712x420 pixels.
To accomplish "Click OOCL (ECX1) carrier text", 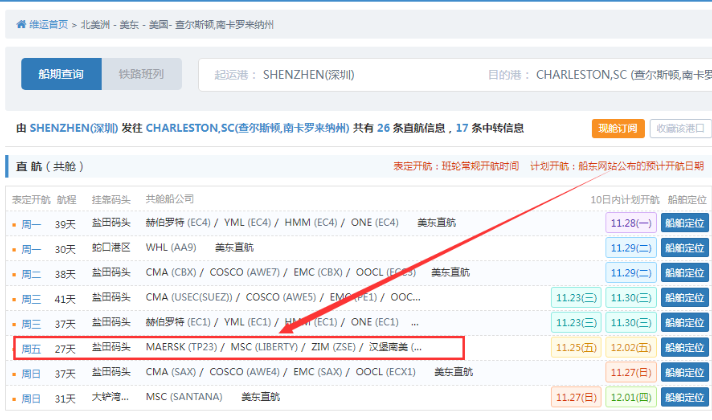I will pos(386,372).
